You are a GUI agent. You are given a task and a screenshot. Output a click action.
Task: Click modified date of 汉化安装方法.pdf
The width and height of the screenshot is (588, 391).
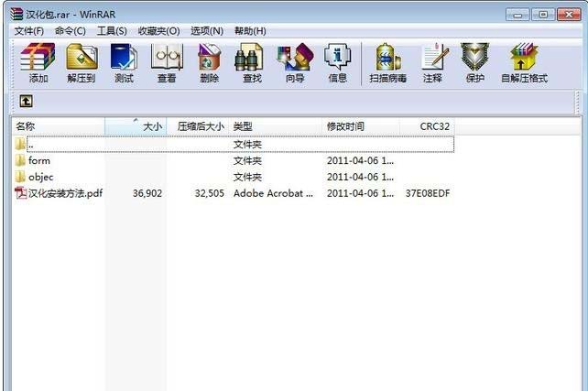click(x=360, y=193)
